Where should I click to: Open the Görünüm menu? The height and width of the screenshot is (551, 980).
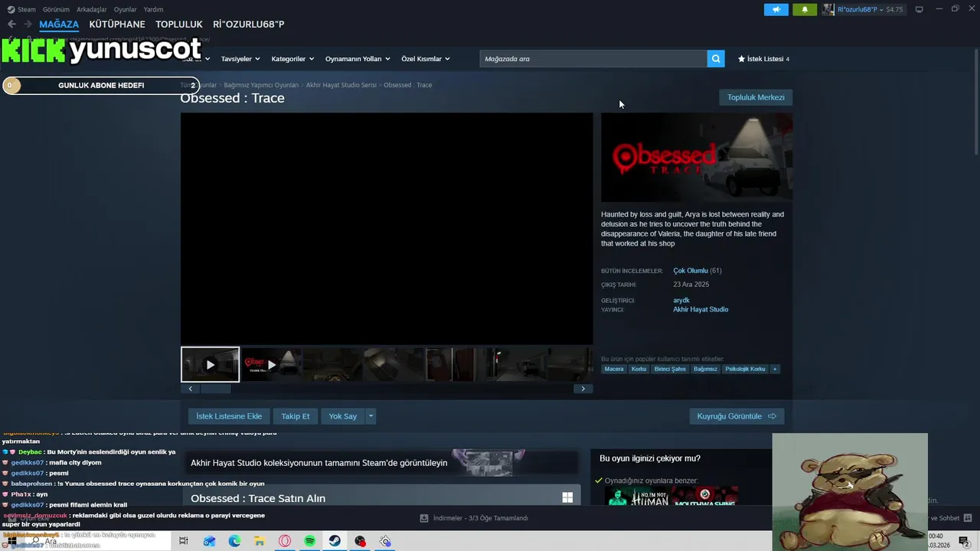click(x=56, y=9)
